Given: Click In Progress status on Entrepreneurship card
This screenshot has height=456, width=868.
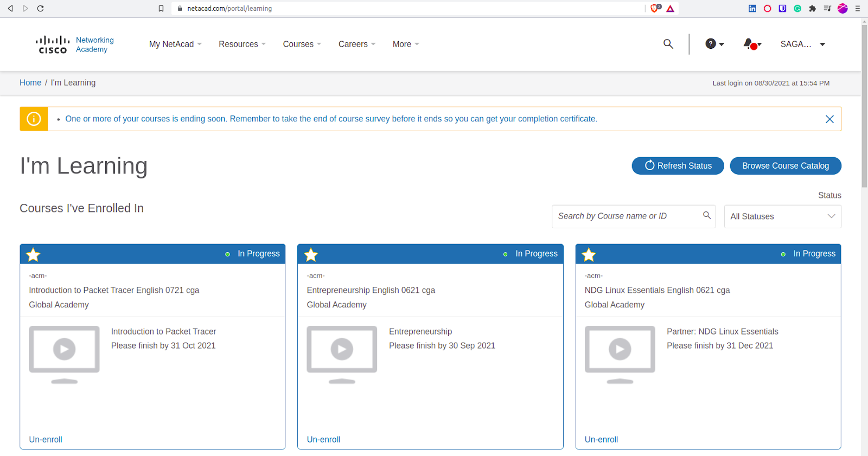Looking at the screenshot, I should coord(531,254).
